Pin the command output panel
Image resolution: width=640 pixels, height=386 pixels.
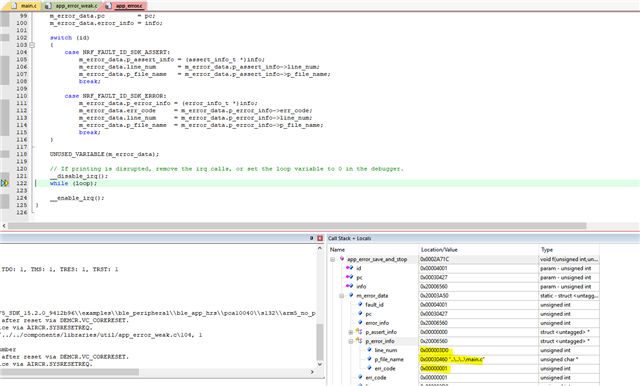311,238
